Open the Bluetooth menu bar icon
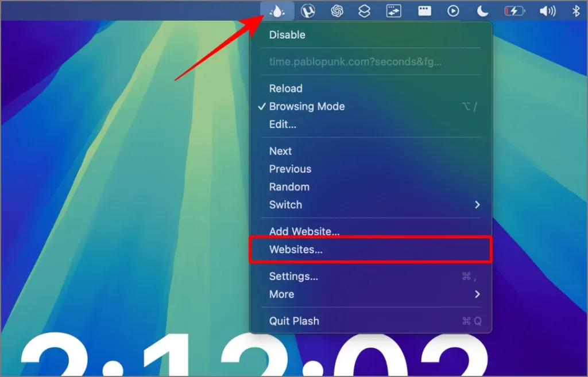The width and height of the screenshot is (588, 377). [x=576, y=11]
